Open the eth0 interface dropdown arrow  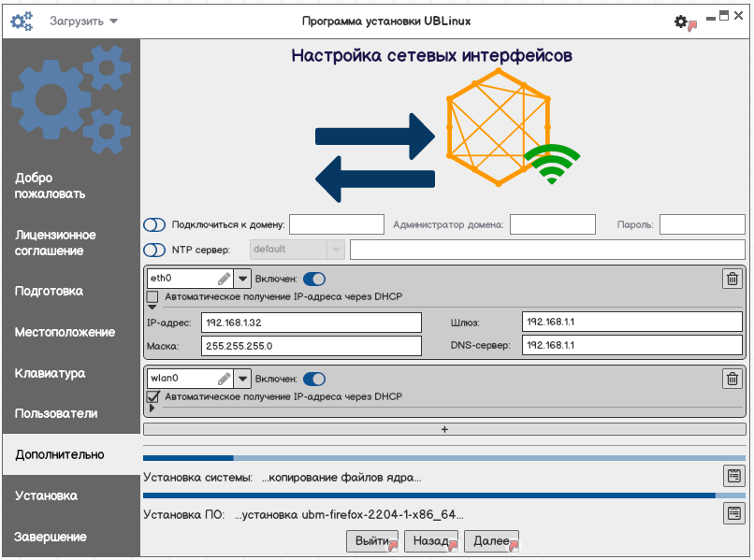[x=242, y=279]
